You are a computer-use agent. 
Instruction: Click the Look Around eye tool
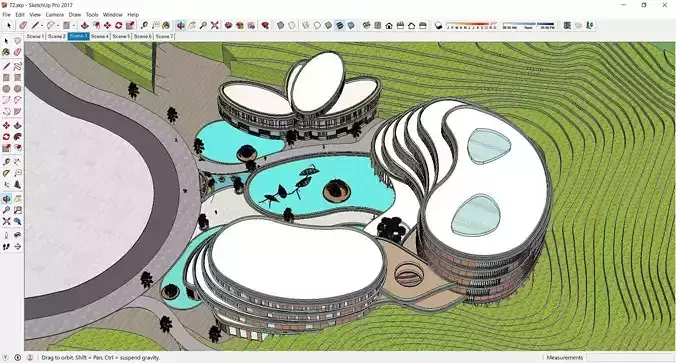17,235
